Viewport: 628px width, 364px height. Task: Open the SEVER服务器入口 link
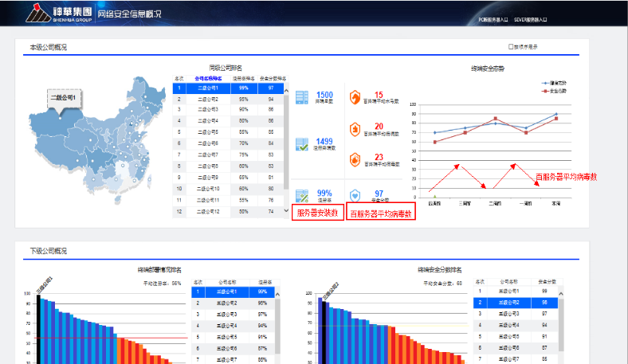point(530,20)
